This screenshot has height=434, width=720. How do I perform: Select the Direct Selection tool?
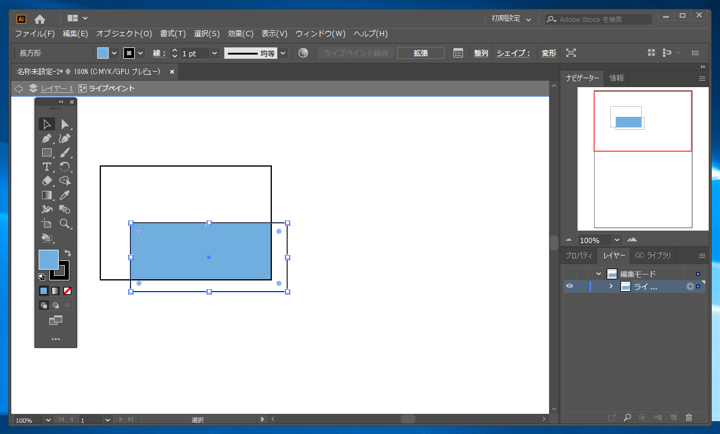point(65,125)
